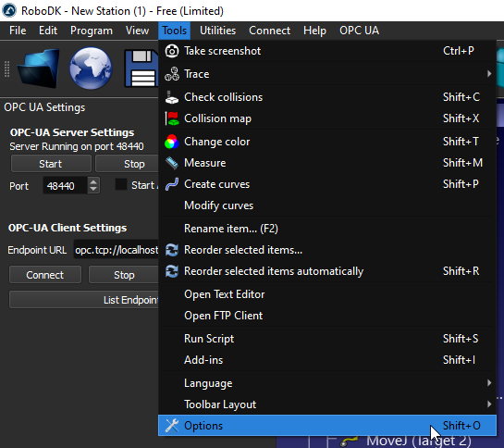
Task: Click the Endpoint URL input field
Action: [x=117, y=250]
